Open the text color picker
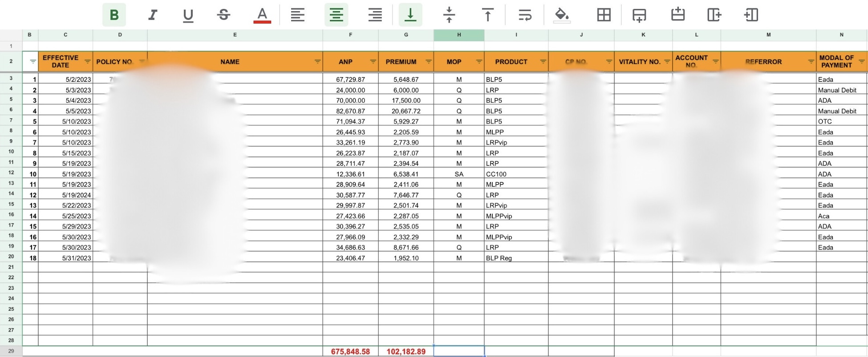The image size is (868, 357). [262, 15]
